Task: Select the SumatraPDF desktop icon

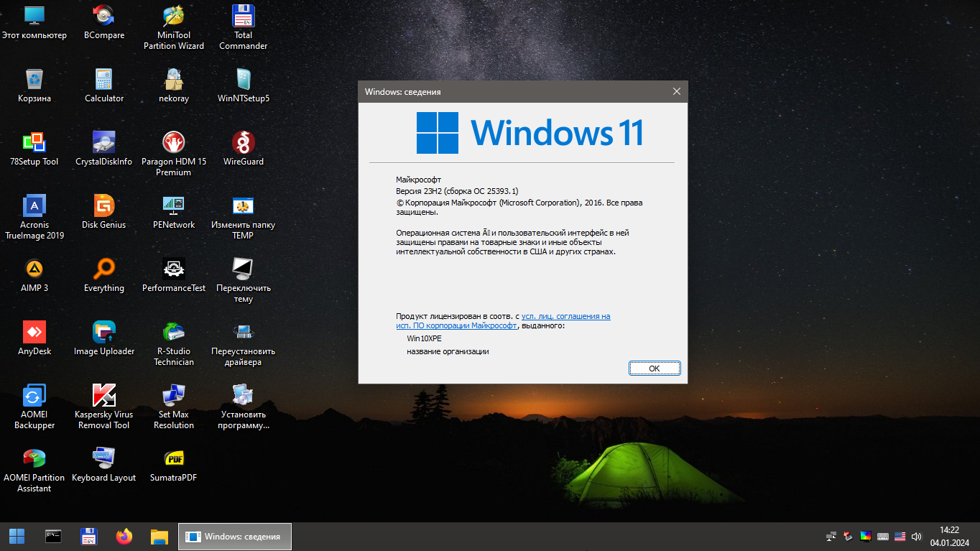Action: 173,466
